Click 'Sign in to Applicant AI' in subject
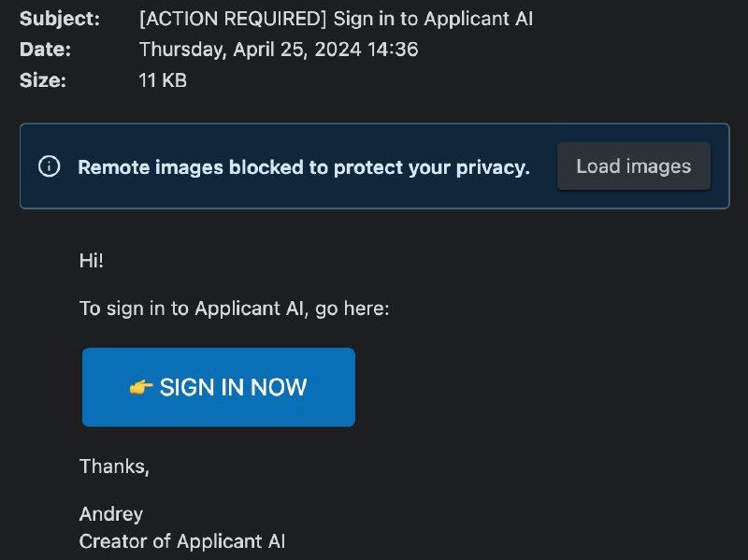The image size is (748, 560). (433, 19)
